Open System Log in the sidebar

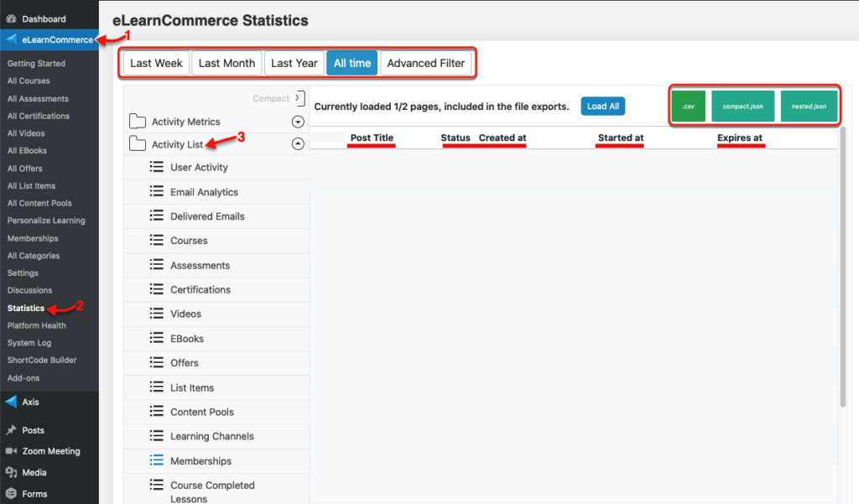[29, 343]
